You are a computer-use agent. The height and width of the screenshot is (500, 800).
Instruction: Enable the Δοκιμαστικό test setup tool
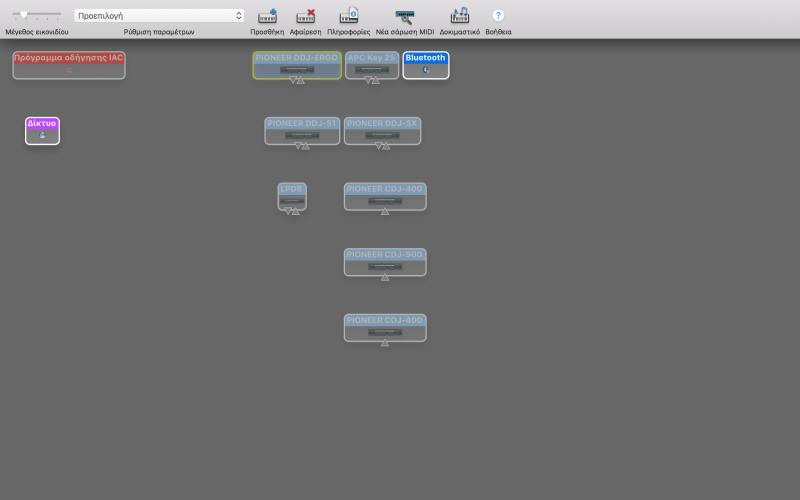point(459,16)
